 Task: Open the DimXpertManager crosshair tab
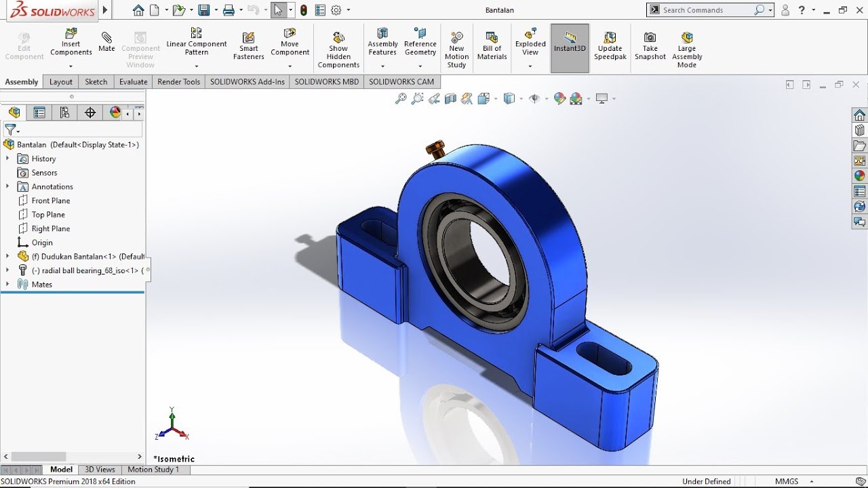pos(90,113)
